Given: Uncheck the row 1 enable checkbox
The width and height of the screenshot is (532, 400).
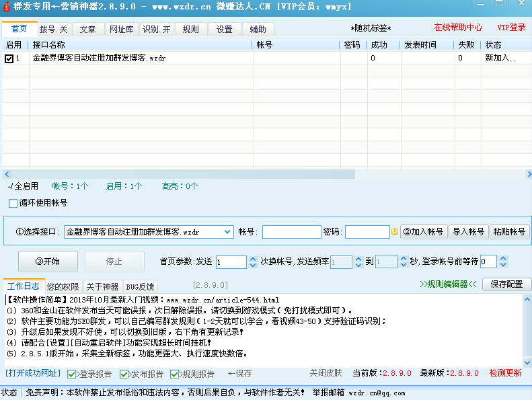Looking at the screenshot, I should (x=9, y=58).
